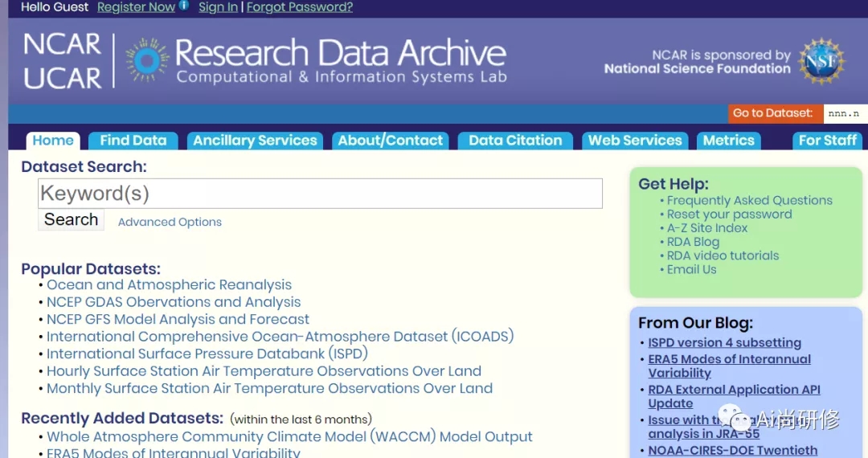Open the Web Services tab
The width and height of the screenshot is (868, 458).
click(x=635, y=141)
